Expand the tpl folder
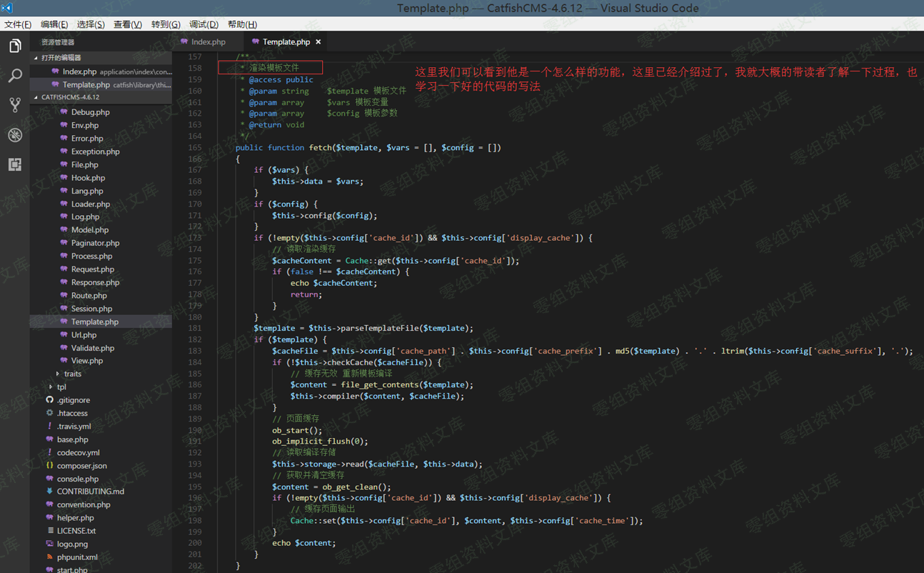Screen dimensions: 924x573 (61, 387)
